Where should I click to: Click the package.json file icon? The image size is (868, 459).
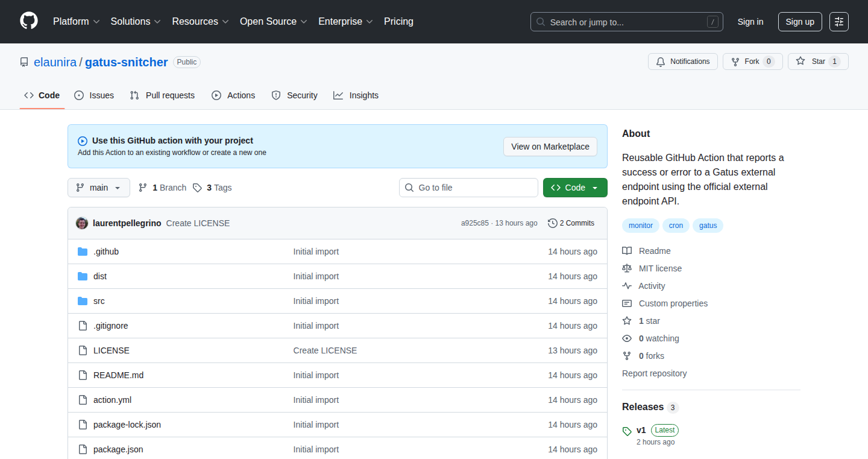point(83,449)
